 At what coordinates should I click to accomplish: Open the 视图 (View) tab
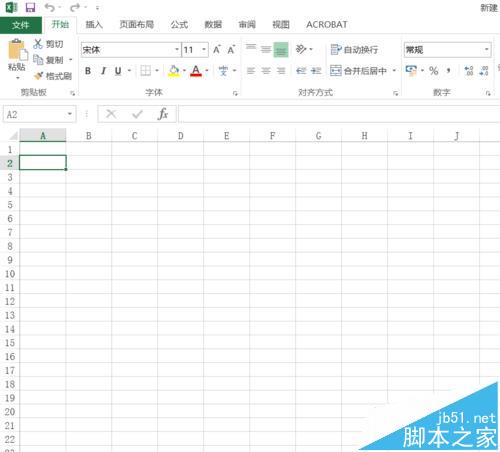tap(281, 24)
